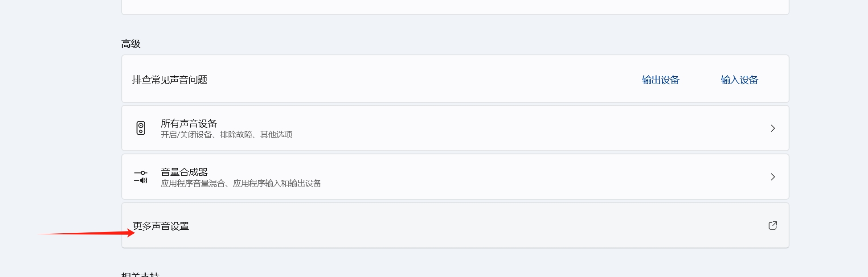The width and height of the screenshot is (868, 277).
Task: Click the 排查常见声音问题 label
Action: [x=170, y=80]
